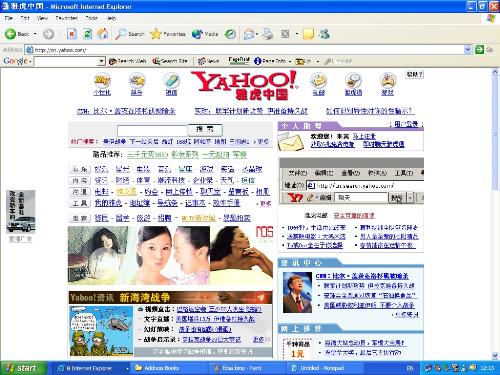The width and height of the screenshot is (500, 375).
Task: Expand the Google toolbar search dropdown
Action: click(x=101, y=61)
